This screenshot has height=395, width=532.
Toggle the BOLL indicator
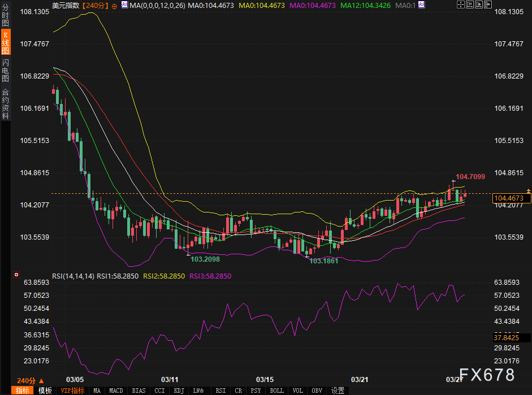click(276, 390)
